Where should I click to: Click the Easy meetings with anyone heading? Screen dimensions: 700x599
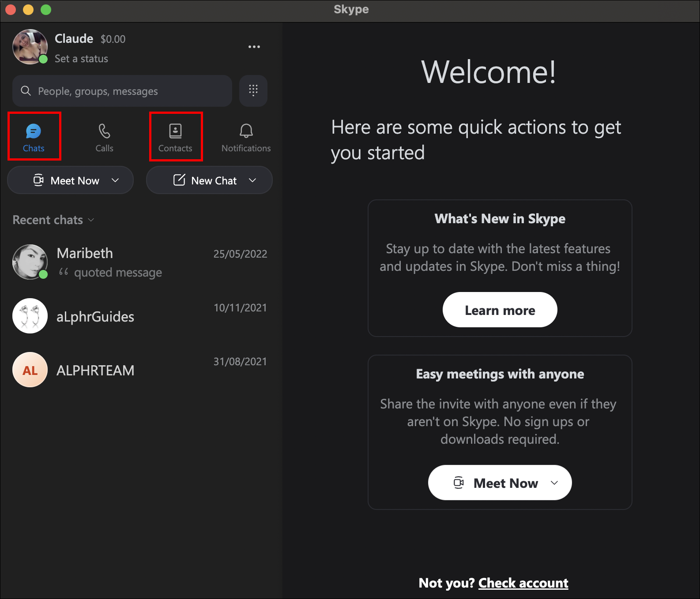(x=500, y=374)
